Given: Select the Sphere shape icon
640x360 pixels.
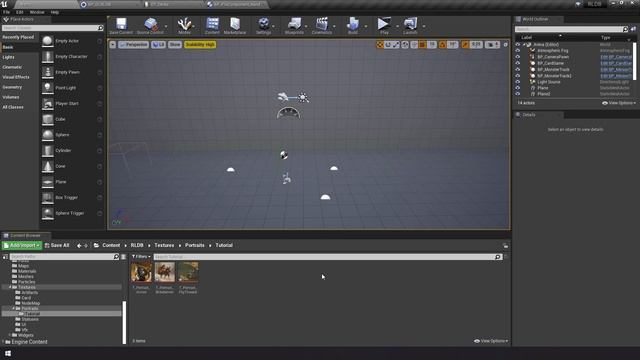Looking at the screenshot, I should 48,135.
